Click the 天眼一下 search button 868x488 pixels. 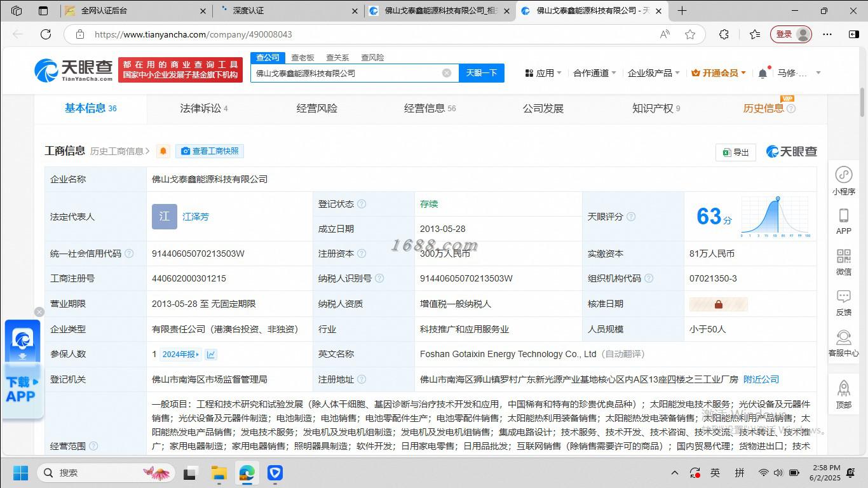pos(482,73)
